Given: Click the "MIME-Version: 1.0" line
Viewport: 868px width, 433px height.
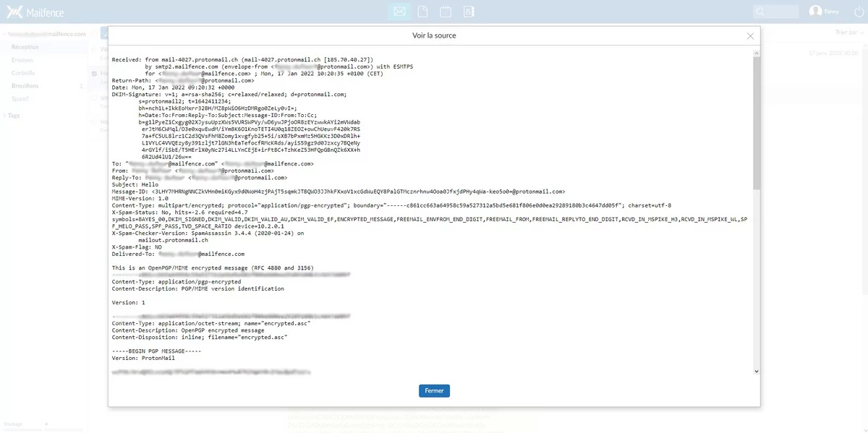Looking at the screenshot, I should coord(140,198).
